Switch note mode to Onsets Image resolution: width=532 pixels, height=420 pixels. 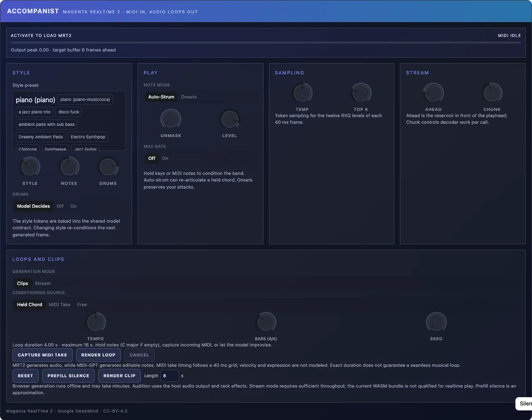189,97
